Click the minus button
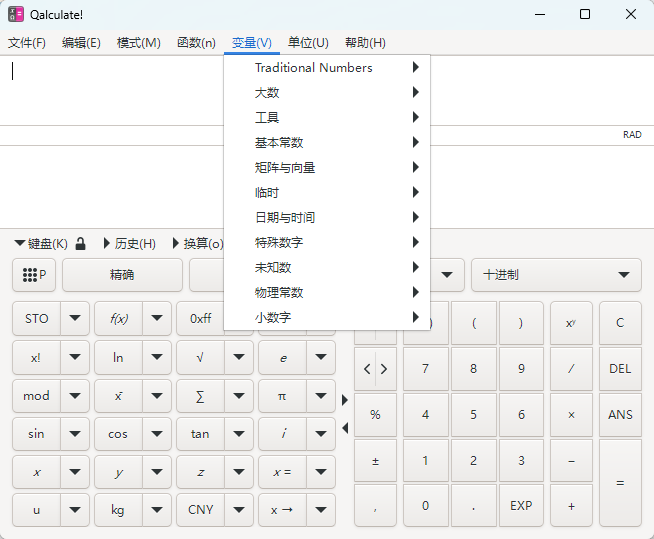The width and height of the screenshot is (654, 539). coord(571,461)
